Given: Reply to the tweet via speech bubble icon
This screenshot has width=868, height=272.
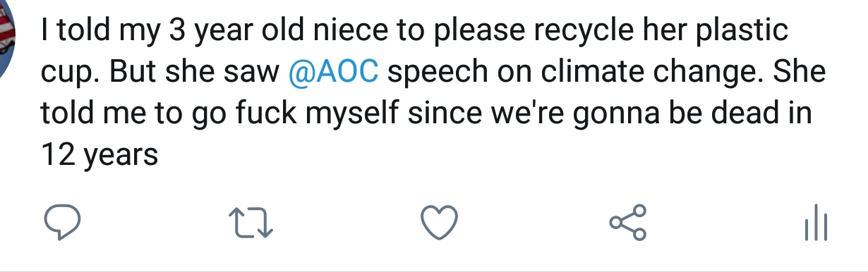Looking at the screenshot, I should coord(62,223).
